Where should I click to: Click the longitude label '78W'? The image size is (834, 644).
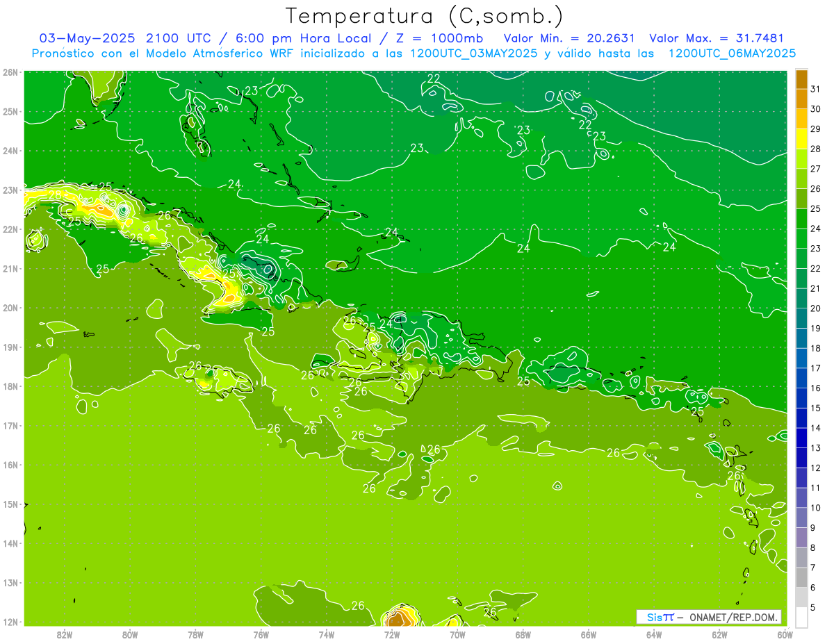click(195, 635)
